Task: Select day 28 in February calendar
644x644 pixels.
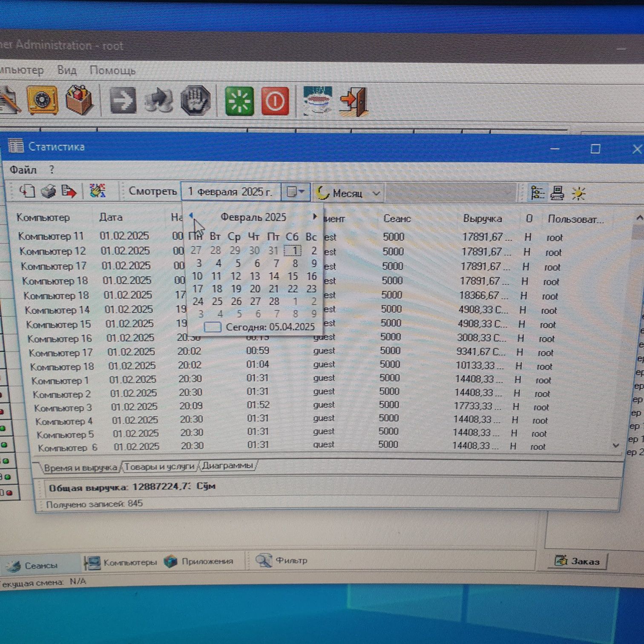Action: [274, 301]
